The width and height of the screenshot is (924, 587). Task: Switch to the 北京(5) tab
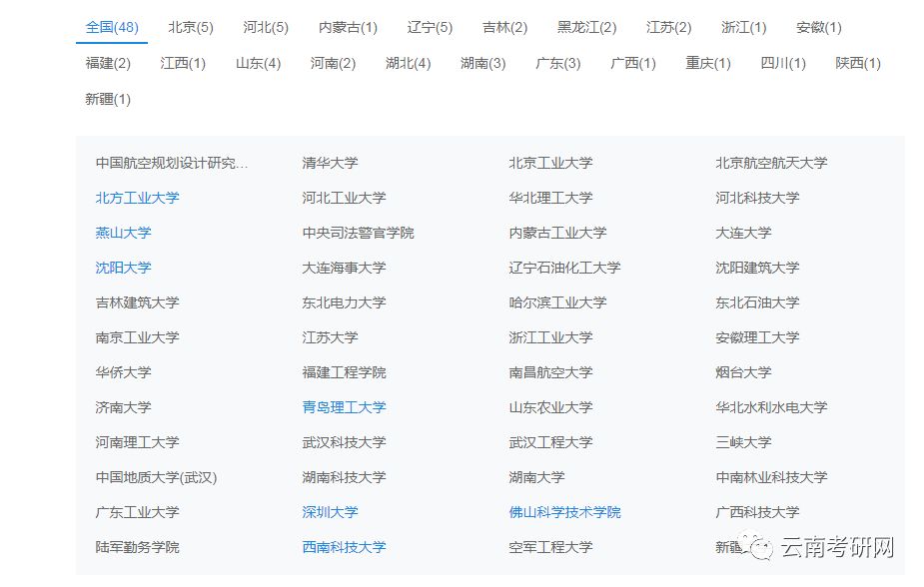pyautogui.click(x=191, y=27)
